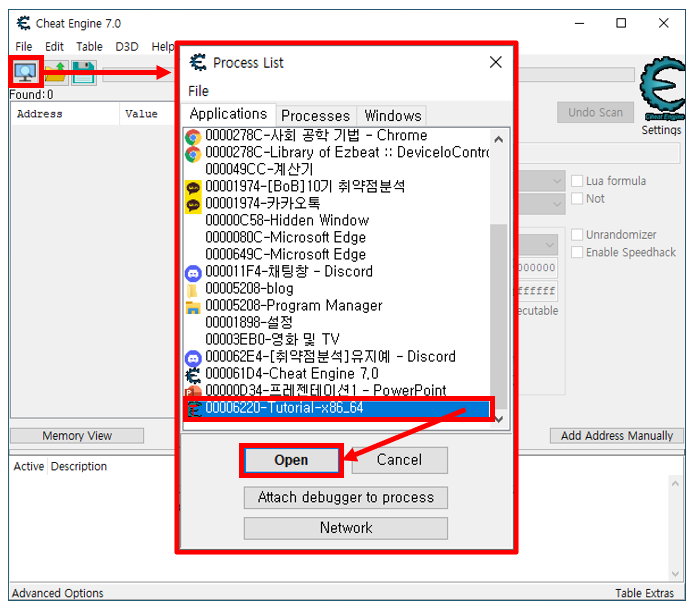Click the Select Process computer icon
The height and width of the screenshot is (612, 694).
[x=25, y=72]
